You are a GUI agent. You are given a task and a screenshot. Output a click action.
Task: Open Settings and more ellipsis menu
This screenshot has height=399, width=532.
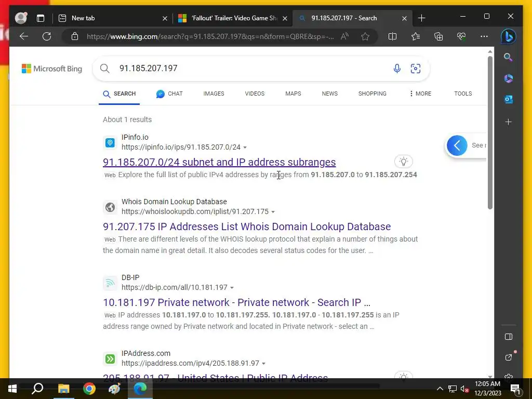click(484, 36)
